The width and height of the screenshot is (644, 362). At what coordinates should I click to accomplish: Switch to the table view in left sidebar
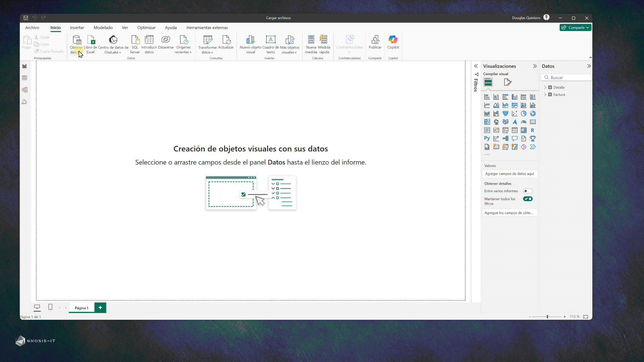24,78
